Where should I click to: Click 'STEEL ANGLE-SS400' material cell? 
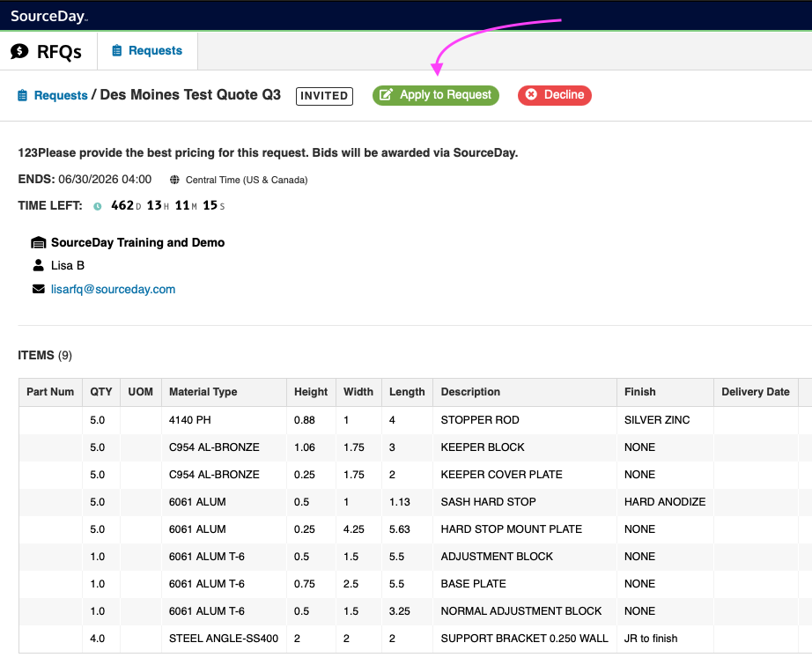224,639
